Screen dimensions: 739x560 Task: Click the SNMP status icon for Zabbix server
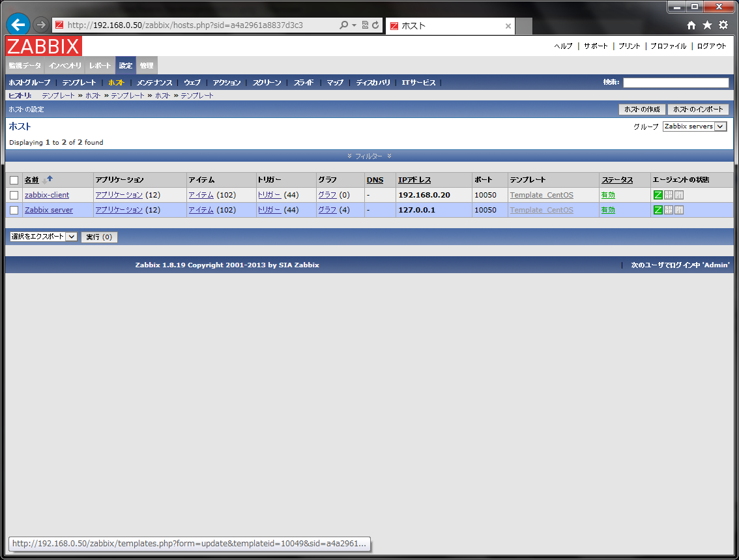pos(669,210)
